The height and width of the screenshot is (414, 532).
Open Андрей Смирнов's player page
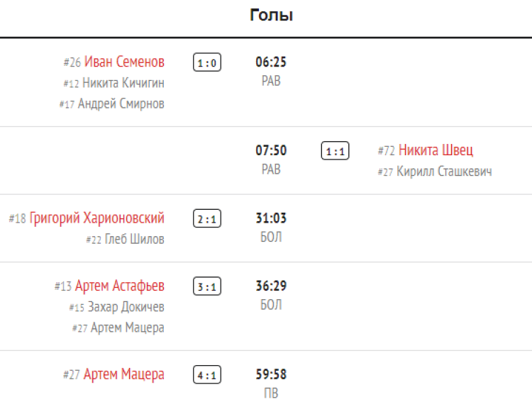[121, 103]
